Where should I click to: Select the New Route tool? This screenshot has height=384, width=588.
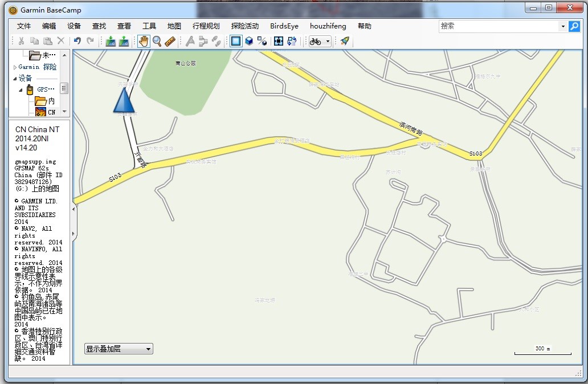point(203,41)
